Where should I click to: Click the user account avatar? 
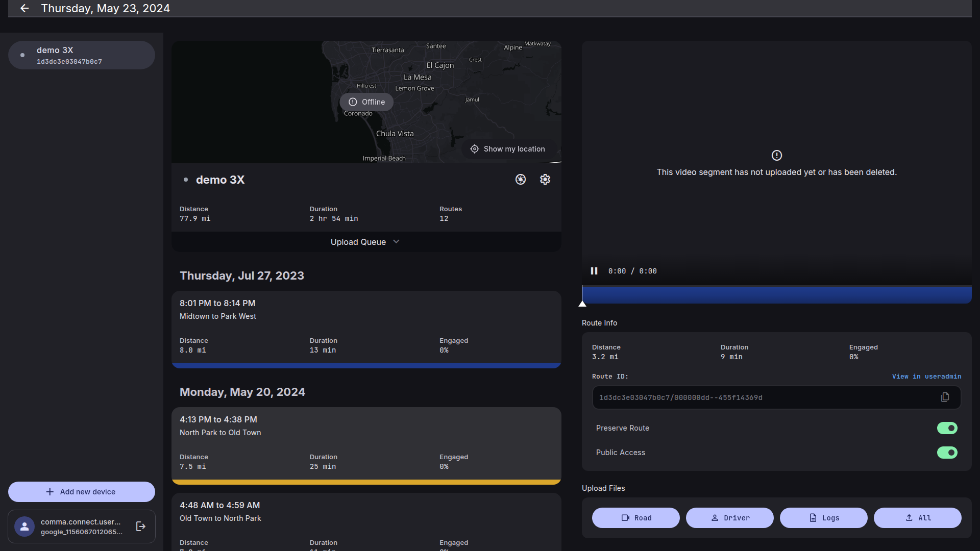(24, 527)
